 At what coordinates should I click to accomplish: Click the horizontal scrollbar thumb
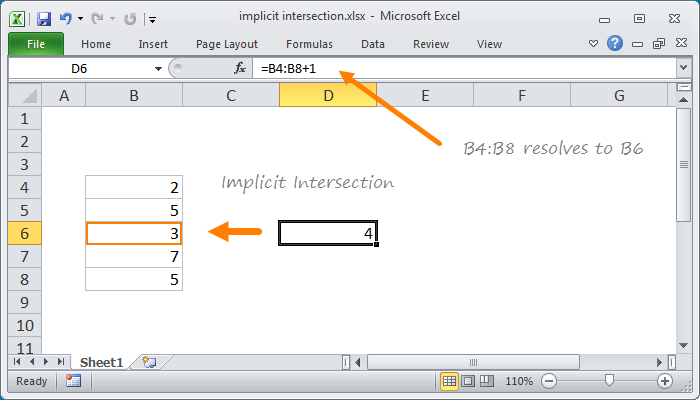point(473,362)
